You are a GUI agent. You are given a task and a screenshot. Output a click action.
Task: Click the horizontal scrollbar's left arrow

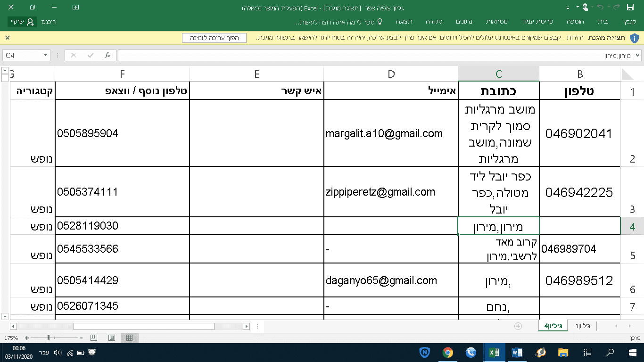13,326
